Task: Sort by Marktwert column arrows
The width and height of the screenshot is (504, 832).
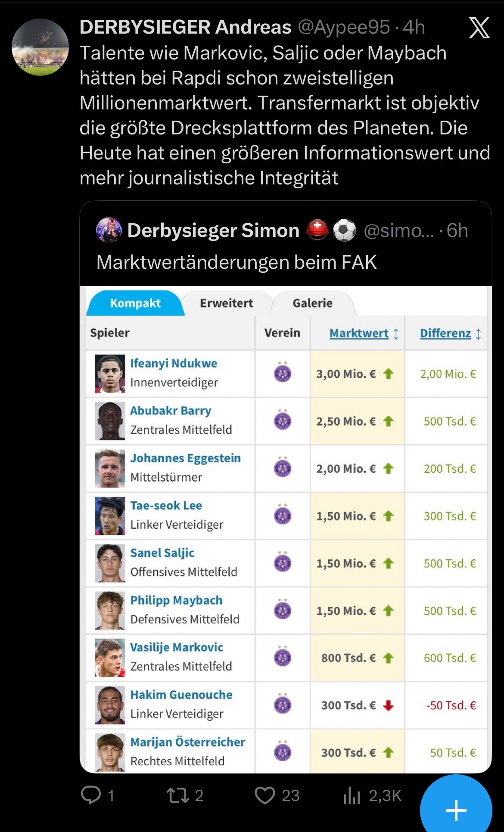Action: (396, 333)
